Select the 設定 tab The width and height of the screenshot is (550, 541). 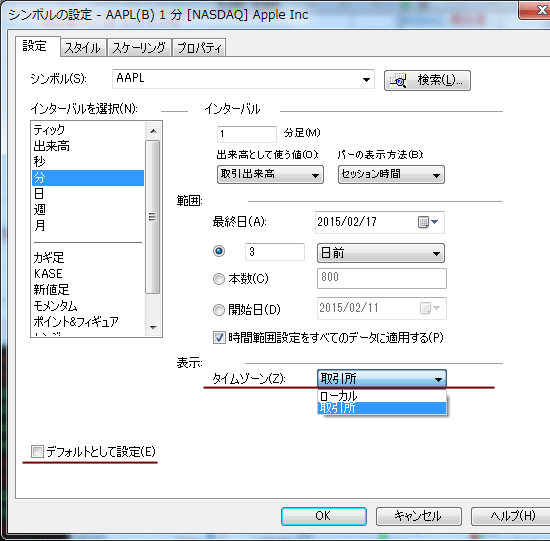[x=38, y=46]
